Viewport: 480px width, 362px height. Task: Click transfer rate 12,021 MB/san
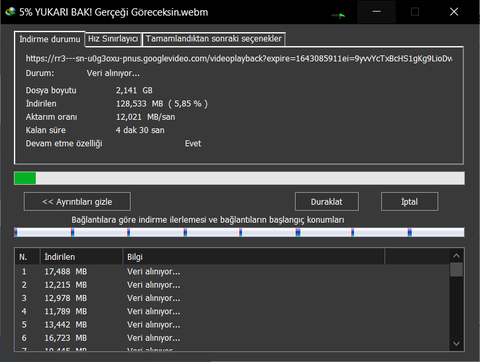pyautogui.click(x=145, y=117)
